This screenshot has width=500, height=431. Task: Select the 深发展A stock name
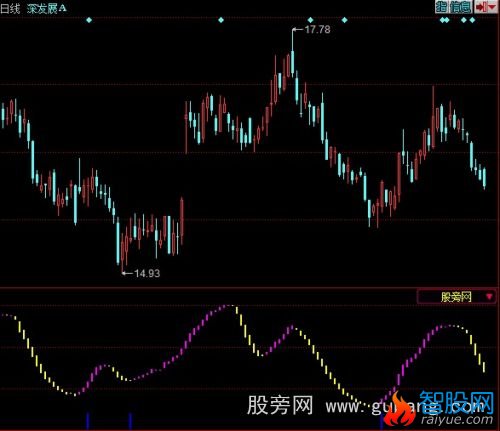pos(47,9)
